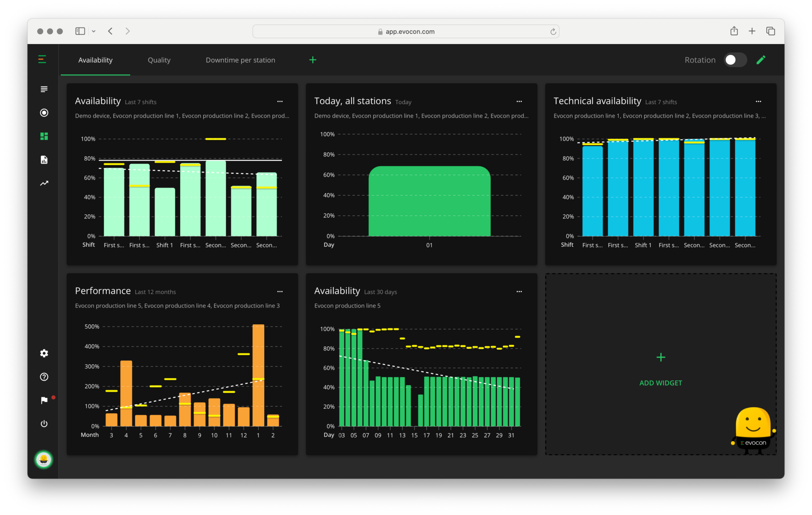Image resolution: width=812 pixels, height=515 pixels.
Task: Open options menu for Availability Last 7 shifts widget
Action: click(280, 101)
